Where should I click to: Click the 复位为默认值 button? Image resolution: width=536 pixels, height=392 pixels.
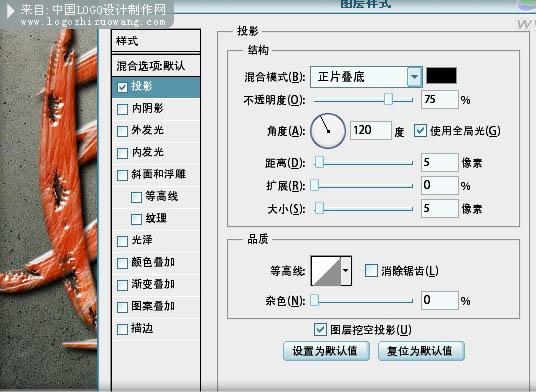[421, 351]
